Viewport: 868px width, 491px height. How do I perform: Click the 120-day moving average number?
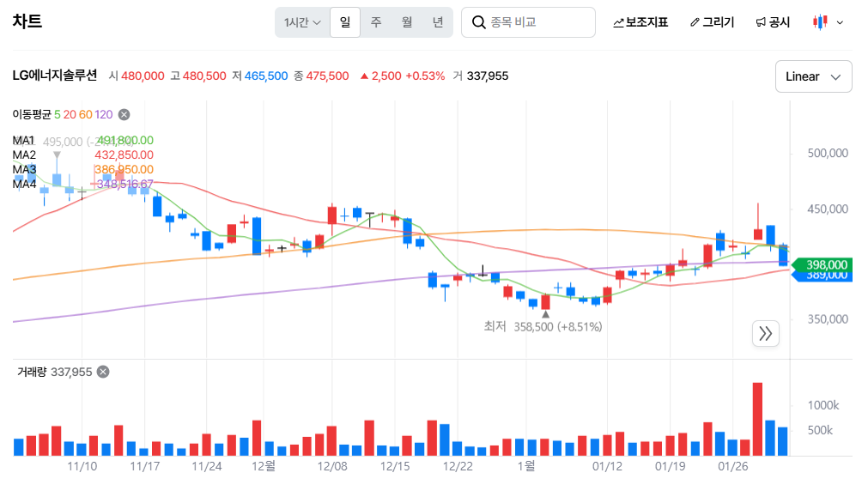(104, 114)
